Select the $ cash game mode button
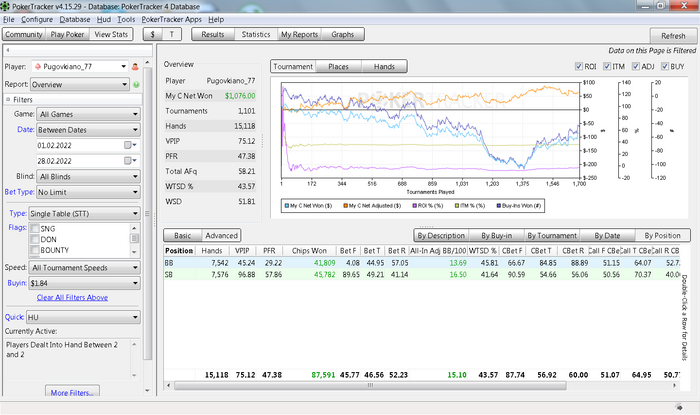 tap(153, 34)
